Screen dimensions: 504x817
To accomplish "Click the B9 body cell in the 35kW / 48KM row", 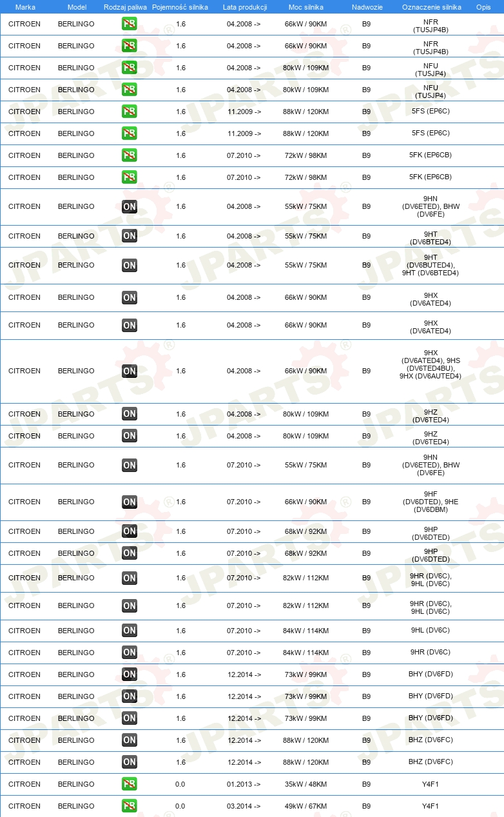I will pos(366,784).
